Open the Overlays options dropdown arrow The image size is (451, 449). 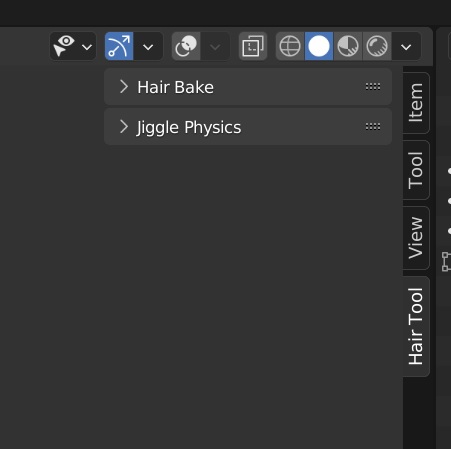[215, 46]
